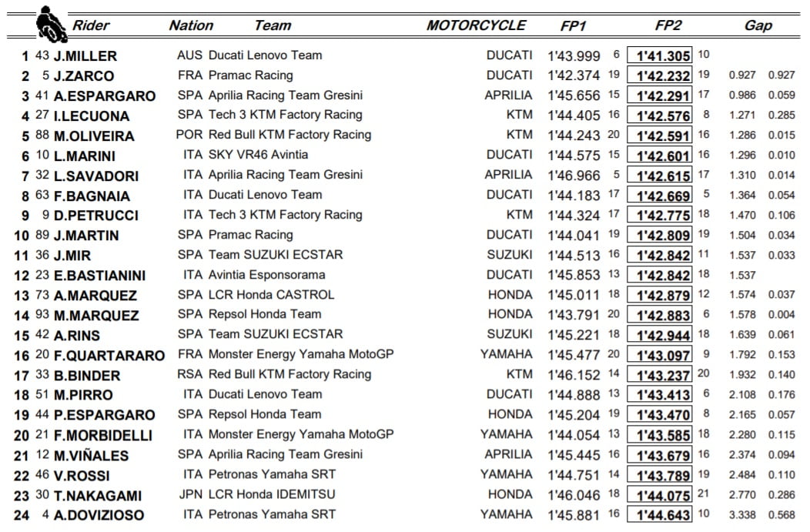Select the FP2 column header
The height and width of the screenshot is (532, 810).
click(668, 25)
